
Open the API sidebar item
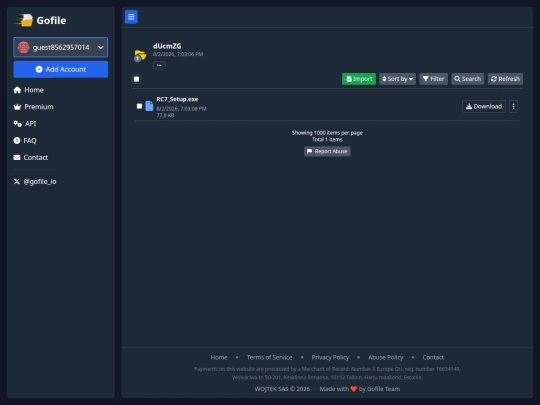click(x=25, y=124)
